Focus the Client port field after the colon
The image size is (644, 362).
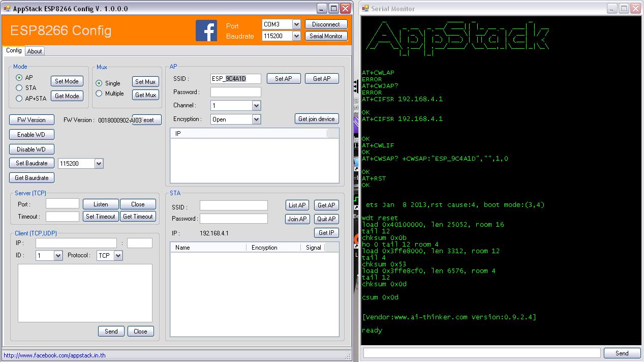click(x=140, y=243)
